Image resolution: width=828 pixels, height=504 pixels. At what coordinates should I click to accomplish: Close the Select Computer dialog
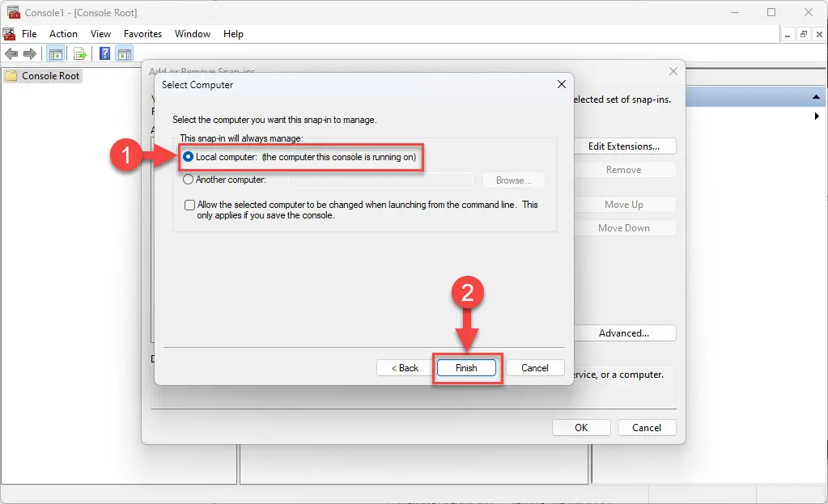(x=561, y=84)
